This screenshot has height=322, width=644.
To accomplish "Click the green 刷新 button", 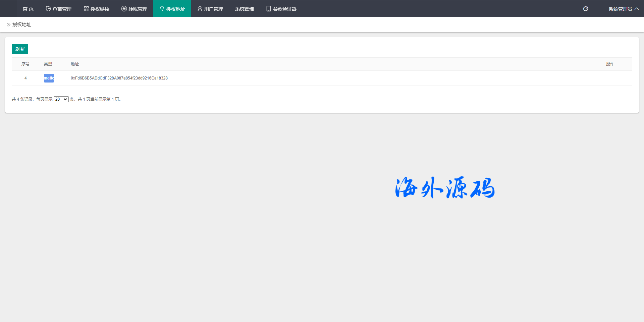I will pyautogui.click(x=20, y=49).
